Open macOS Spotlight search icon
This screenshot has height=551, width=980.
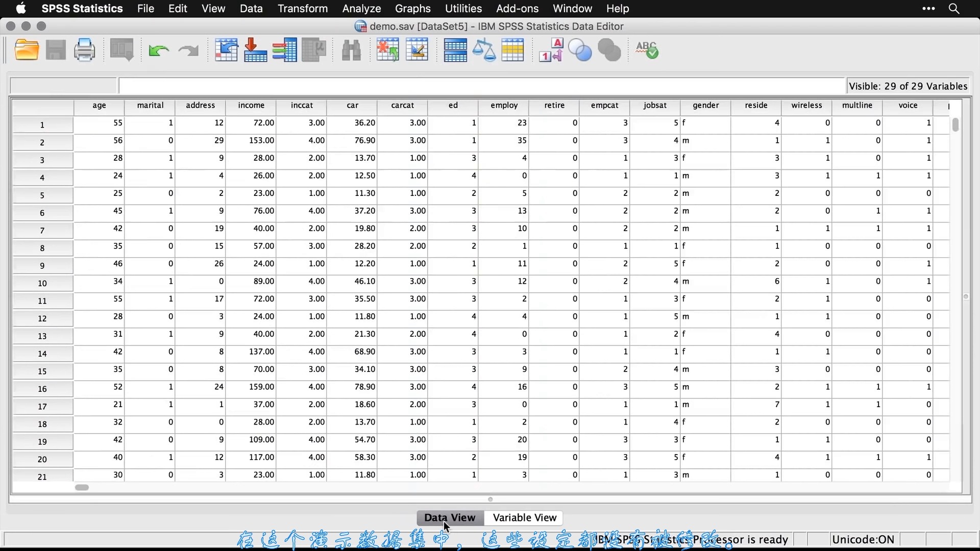point(954,9)
